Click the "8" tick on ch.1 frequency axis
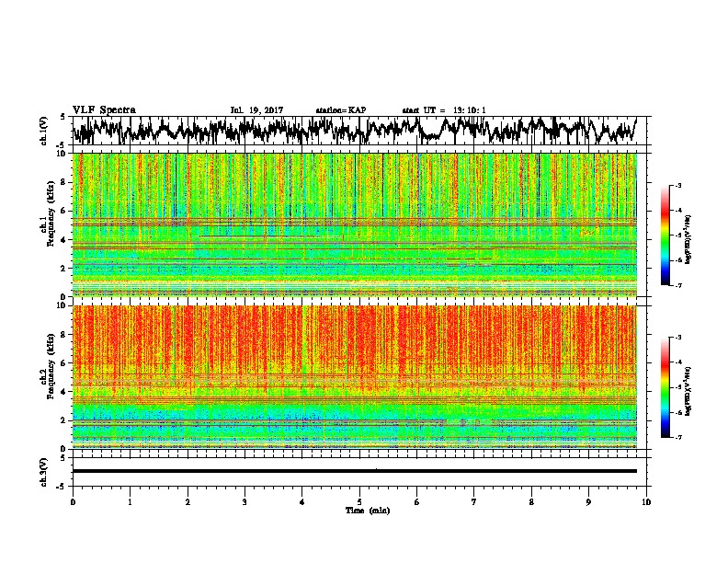The image size is (728, 563). pos(64,182)
